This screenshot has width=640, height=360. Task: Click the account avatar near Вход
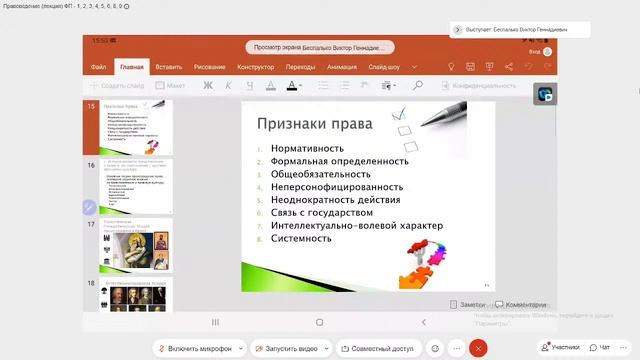tap(548, 52)
